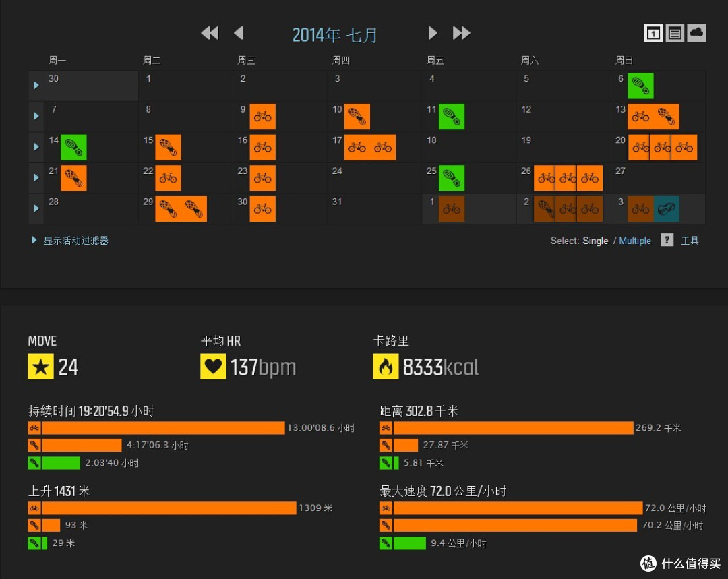
Task: Open the cycling move on July 22
Action: pos(168,179)
